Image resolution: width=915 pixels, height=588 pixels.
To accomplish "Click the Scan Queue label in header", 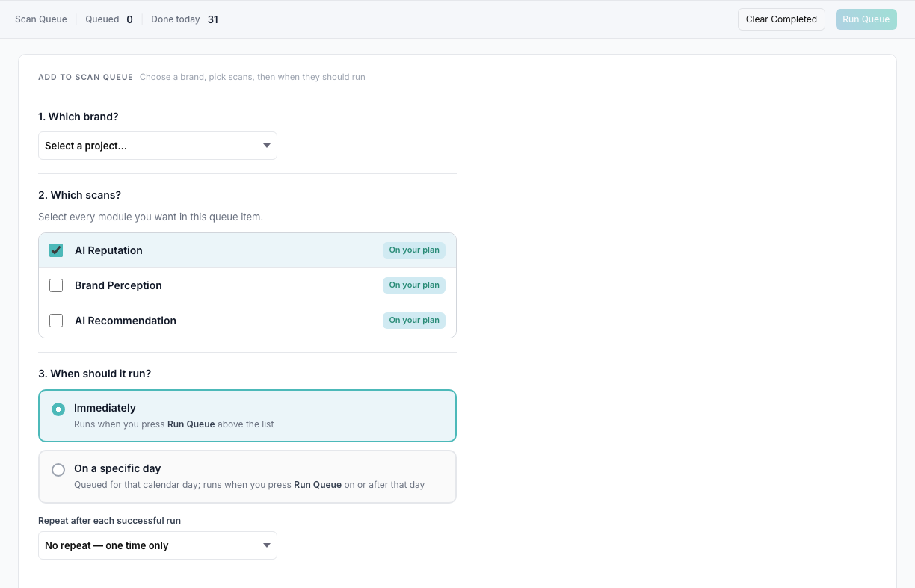I will [x=41, y=19].
